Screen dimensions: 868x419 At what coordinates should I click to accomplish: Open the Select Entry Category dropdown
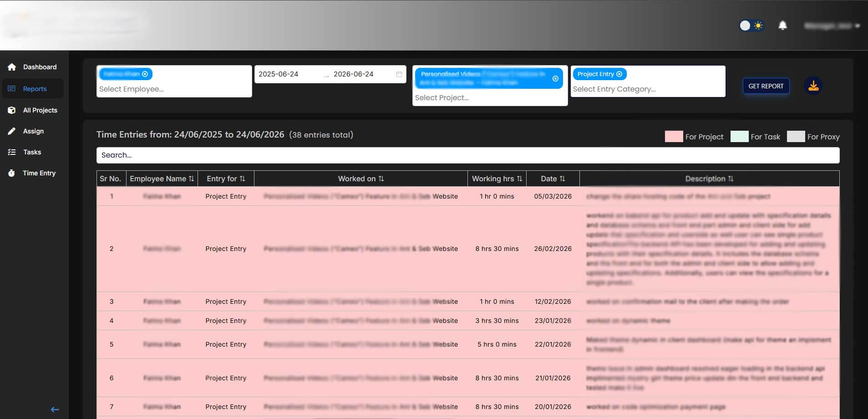pyautogui.click(x=648, y=89)
